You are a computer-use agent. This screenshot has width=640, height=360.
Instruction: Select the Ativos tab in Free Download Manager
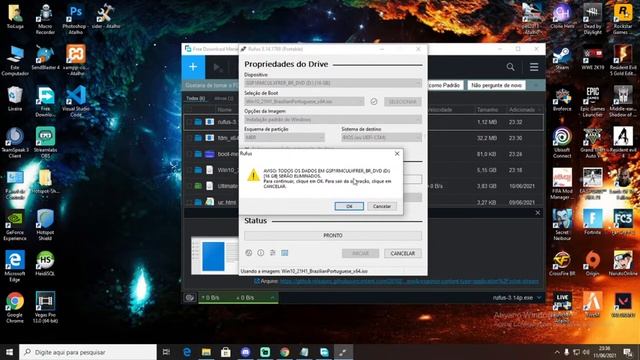point(224,98)
